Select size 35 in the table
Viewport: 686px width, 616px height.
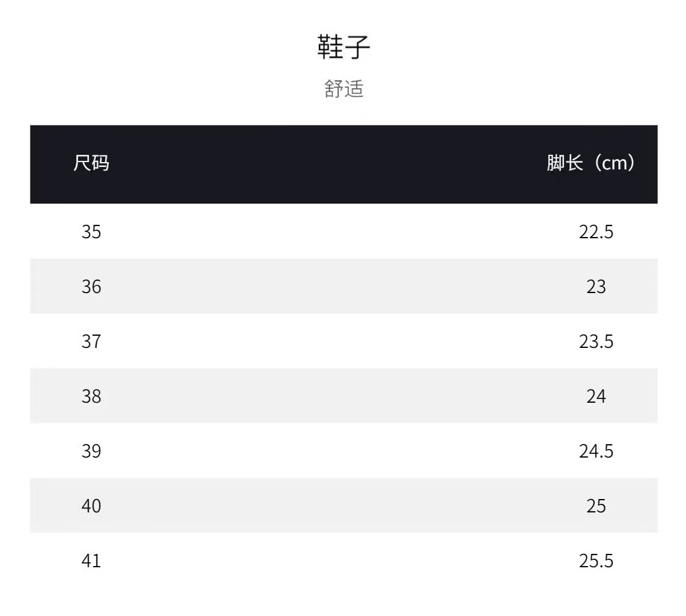(91, 232)
